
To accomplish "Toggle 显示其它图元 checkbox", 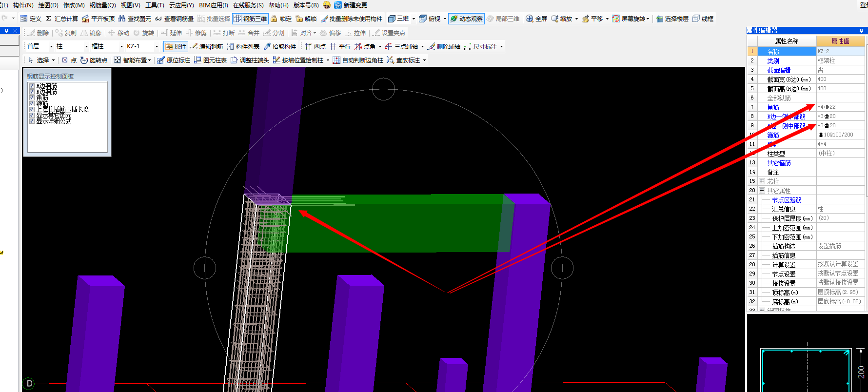I will click(x=32, y=115).
